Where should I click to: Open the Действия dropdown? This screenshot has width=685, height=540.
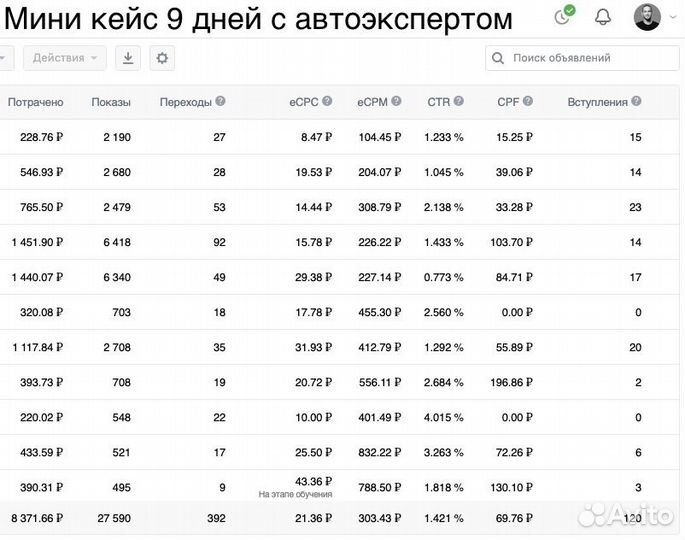65,58
